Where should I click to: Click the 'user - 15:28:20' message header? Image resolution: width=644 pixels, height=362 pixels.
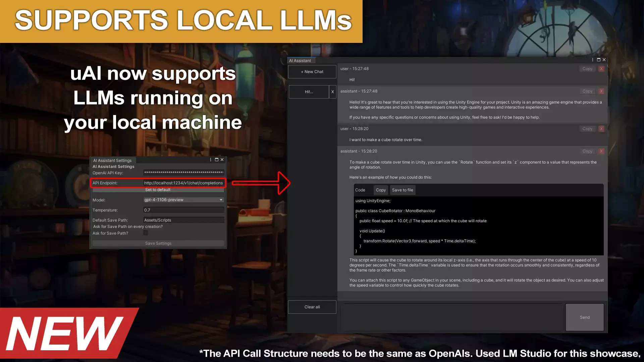355,129
